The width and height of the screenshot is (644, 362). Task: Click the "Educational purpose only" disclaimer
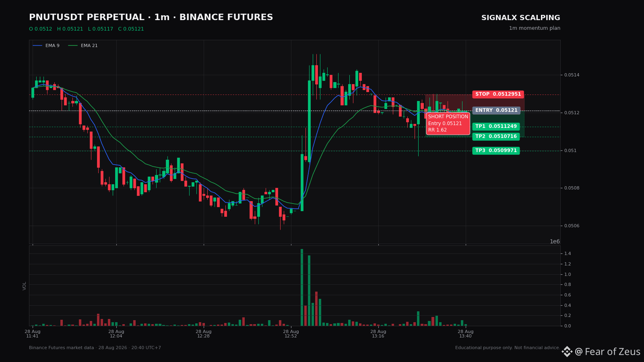[508, 348]
